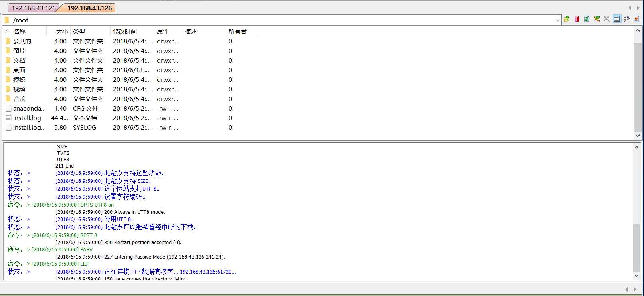644x296 pixels.
Task: Click the red bookmark icon in toolbar
Action: pyautogui.click(x=577, y=19)
